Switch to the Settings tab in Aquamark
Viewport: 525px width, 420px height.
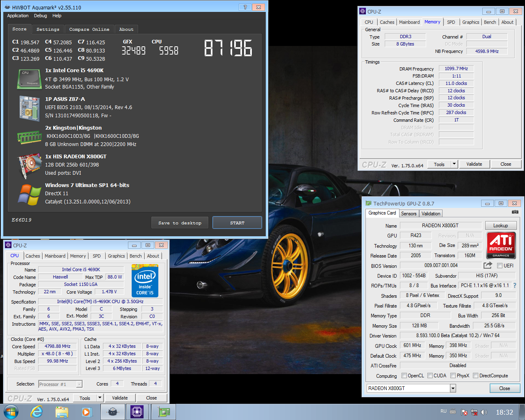pyautogui.click(x=48, y=29)
